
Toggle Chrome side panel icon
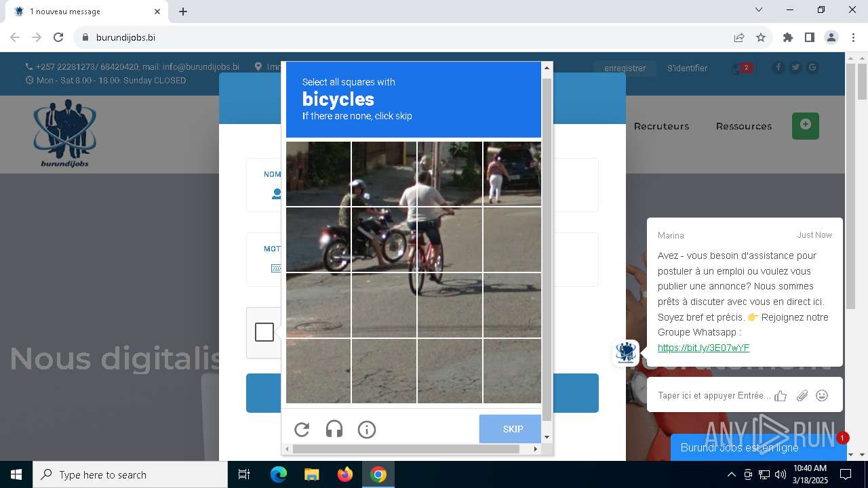(x=810, y=37)
